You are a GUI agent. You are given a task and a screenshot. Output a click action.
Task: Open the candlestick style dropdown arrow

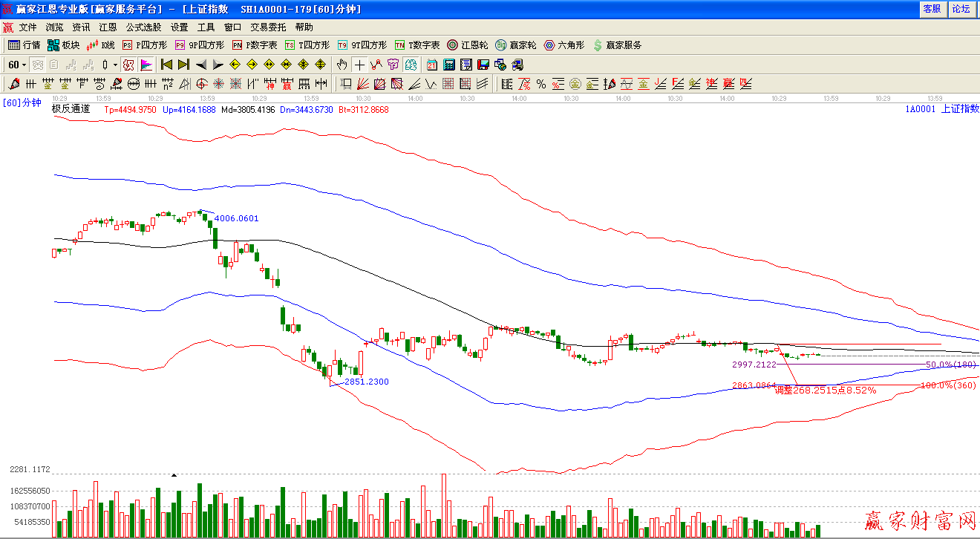pyautogui.click(x=115, y=65)
